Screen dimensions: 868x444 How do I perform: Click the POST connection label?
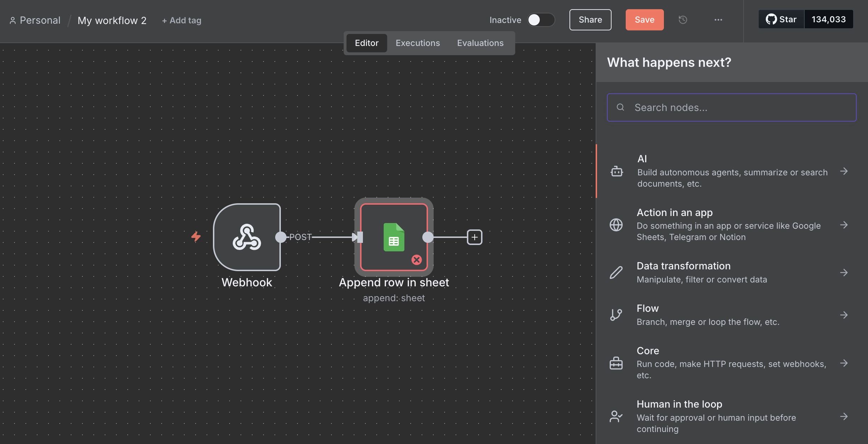click(x=300, y=237)
